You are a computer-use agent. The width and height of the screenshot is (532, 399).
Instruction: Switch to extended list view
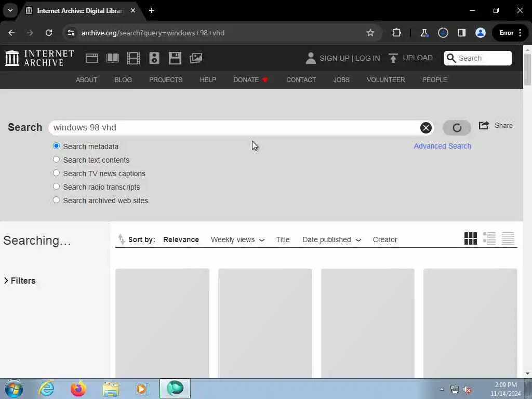click(x=489, y=238)
